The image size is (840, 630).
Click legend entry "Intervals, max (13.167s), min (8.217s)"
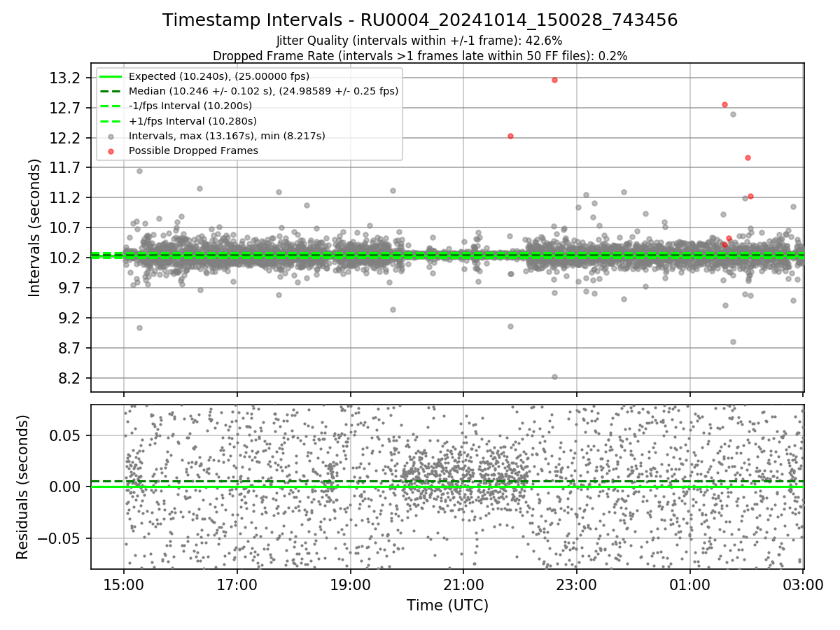(x=227, y=136)
